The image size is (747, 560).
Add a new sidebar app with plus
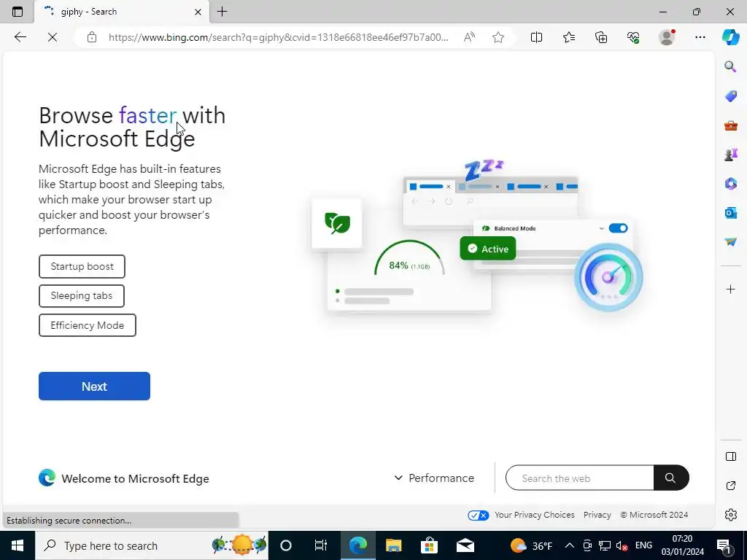[730, 289]
